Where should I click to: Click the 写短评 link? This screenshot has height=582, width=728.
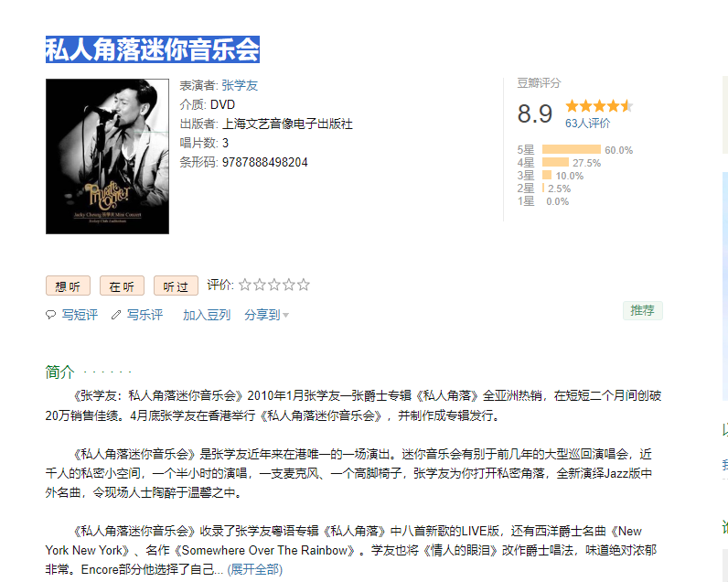(80, 315)
